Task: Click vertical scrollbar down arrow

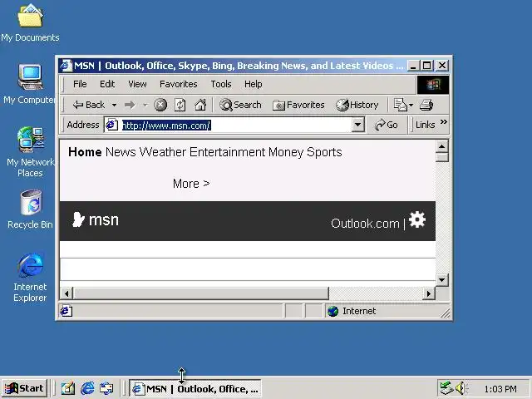Action: click(x=441, y=280)
